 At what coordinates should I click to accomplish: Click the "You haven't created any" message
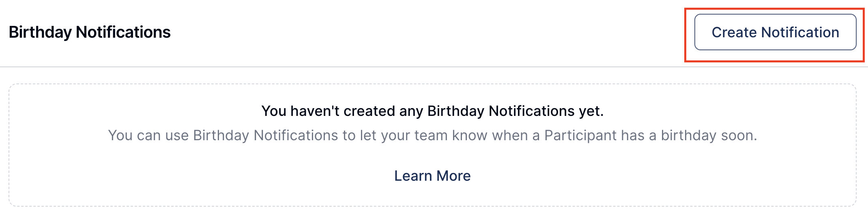[432, 111]
